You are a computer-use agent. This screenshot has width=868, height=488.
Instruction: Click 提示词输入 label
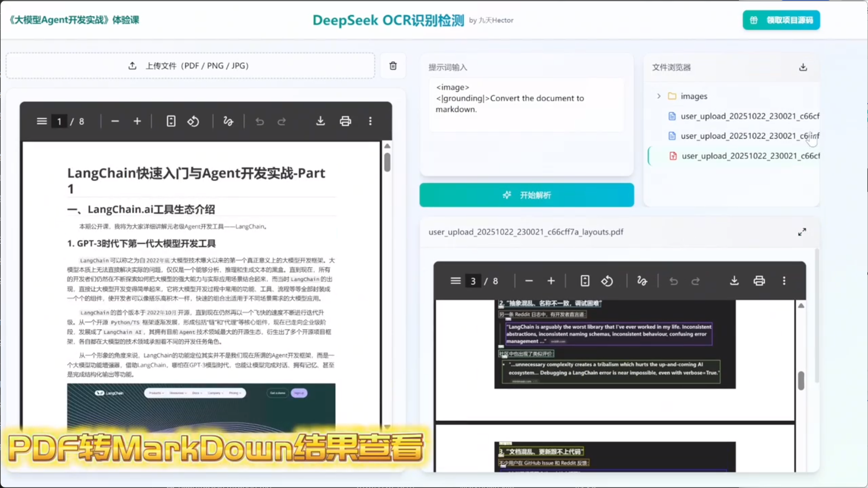pos(448,67)
